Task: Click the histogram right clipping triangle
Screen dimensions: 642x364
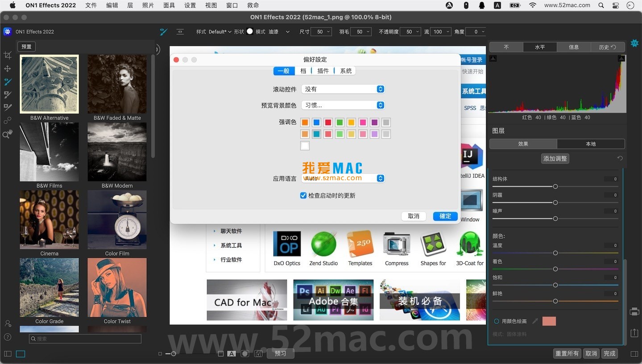Action: [621, 58]
